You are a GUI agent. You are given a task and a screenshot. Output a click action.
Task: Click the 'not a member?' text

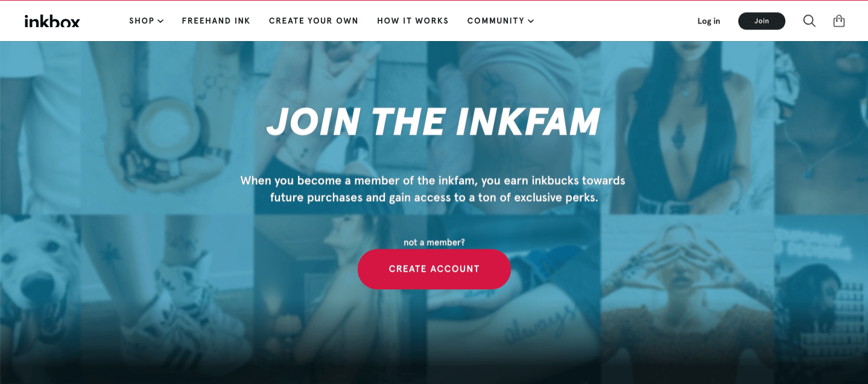click(434, 242)
